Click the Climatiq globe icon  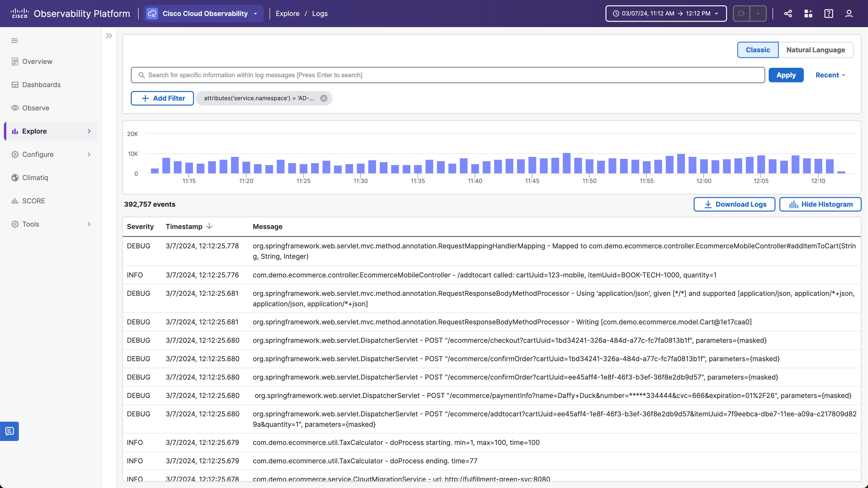[x=15, y=177]
